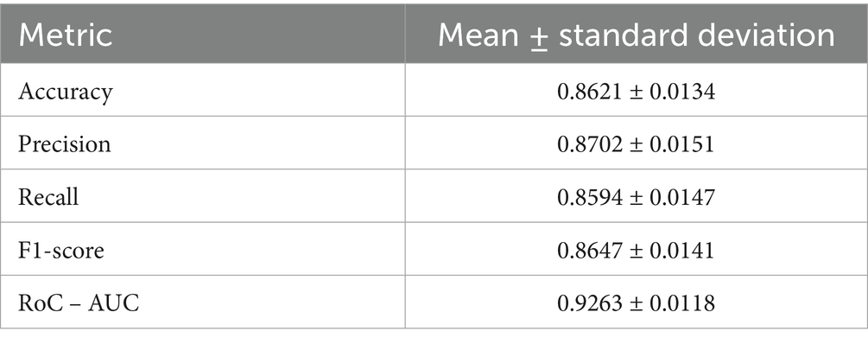Select the Precision row label
868x344 pixels.
tap(64, 144)
